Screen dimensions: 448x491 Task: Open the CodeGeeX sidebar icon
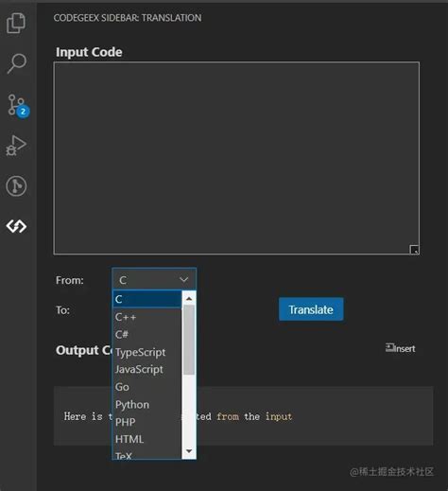click(16, 226)
